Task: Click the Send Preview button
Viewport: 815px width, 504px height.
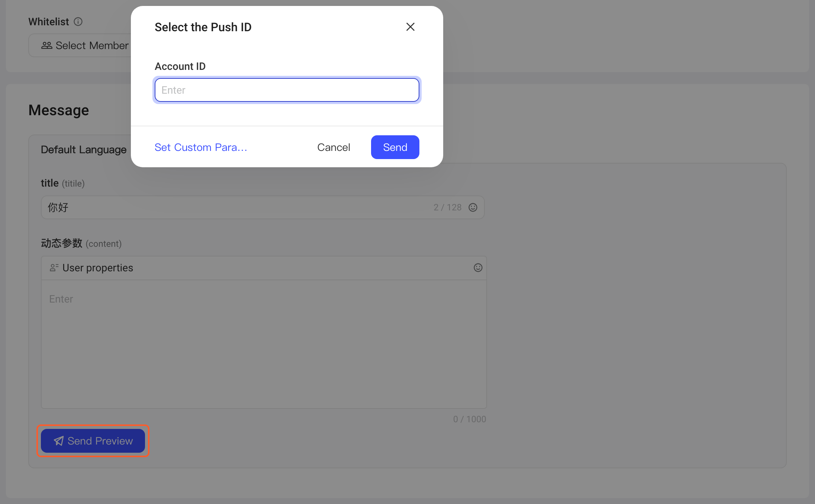Action: pos(93,441)
